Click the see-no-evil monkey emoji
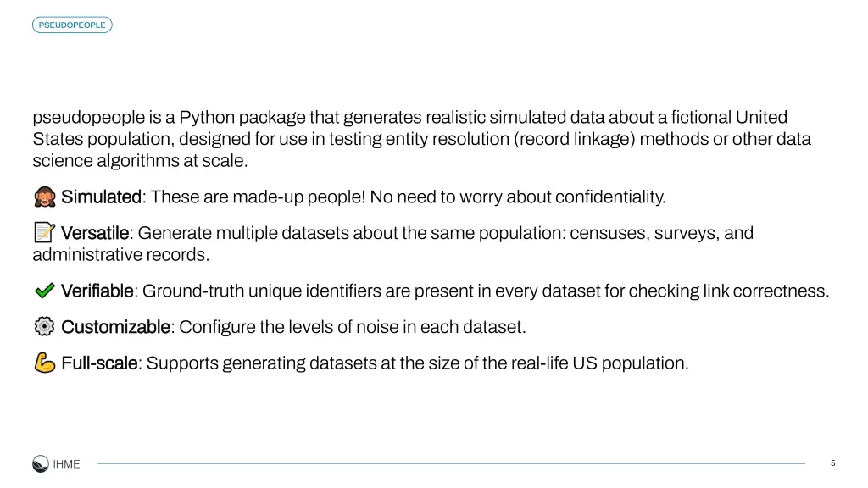 coord(44,197)
